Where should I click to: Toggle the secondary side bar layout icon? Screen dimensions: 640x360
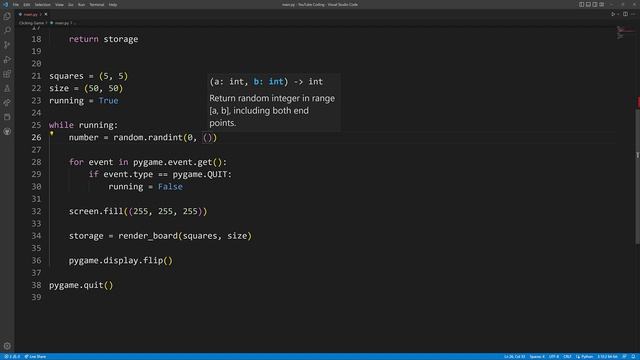(595, 4)
